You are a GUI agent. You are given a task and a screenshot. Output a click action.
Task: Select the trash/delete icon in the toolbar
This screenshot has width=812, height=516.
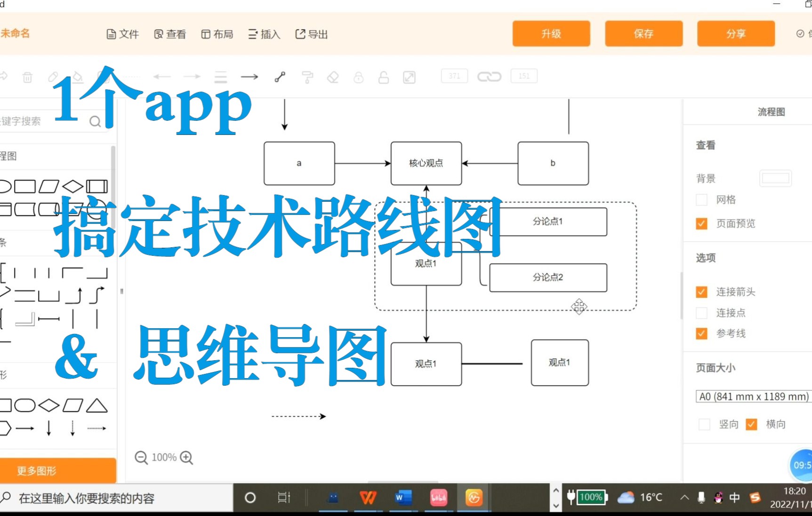(28, 77)
